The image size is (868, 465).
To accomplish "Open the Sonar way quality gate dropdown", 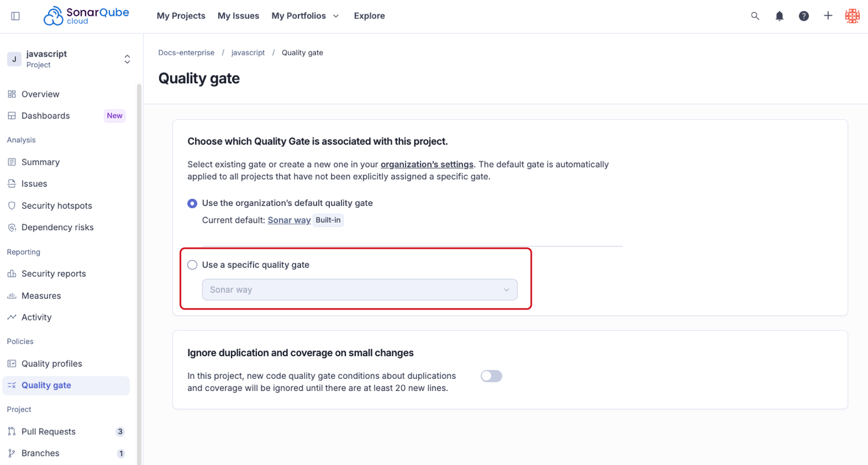I will [359, 290].
